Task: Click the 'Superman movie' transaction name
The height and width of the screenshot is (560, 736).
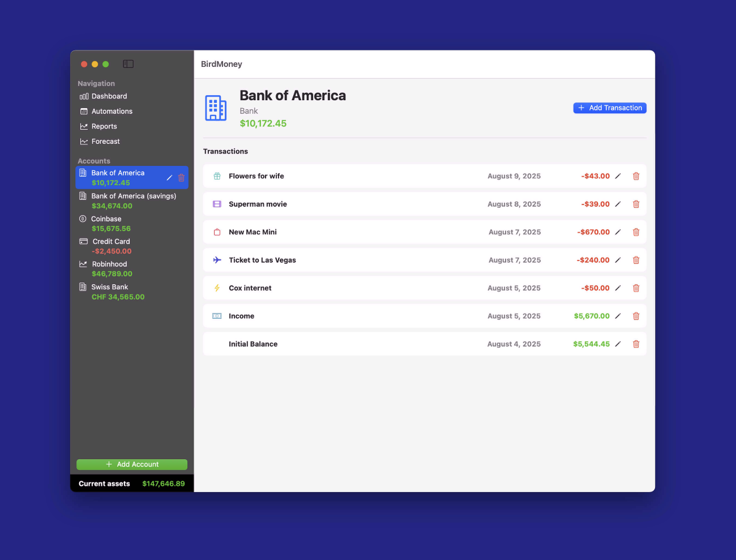Action: coord(258,204)
